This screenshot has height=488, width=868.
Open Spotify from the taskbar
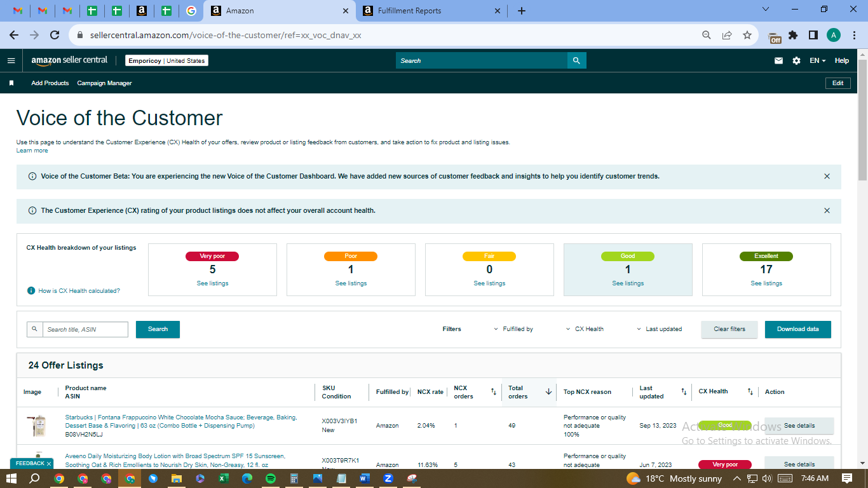[270, 478]
